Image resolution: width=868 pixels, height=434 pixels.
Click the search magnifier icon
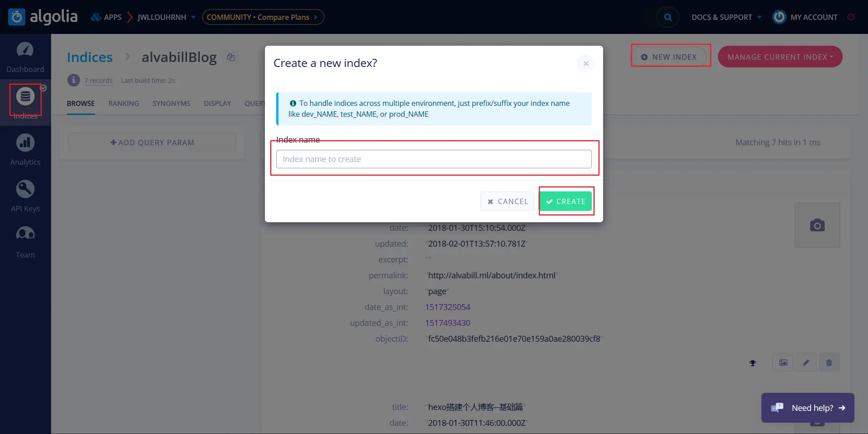(x=668, y=17)
